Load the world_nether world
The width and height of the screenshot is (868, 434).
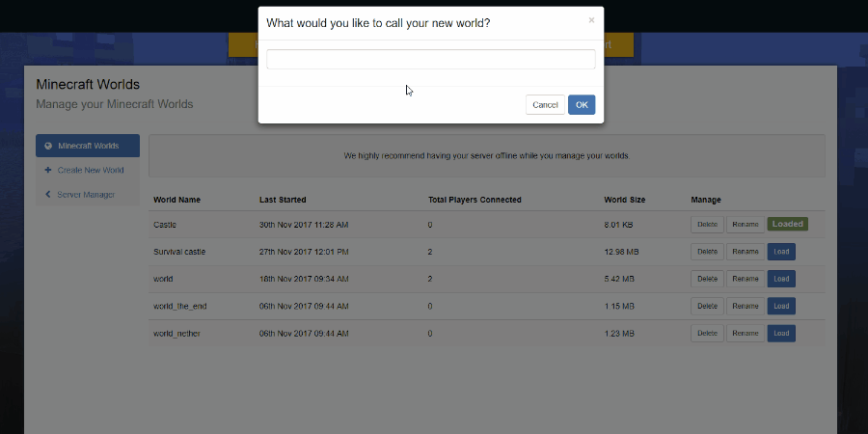click(x=781, y=334)
